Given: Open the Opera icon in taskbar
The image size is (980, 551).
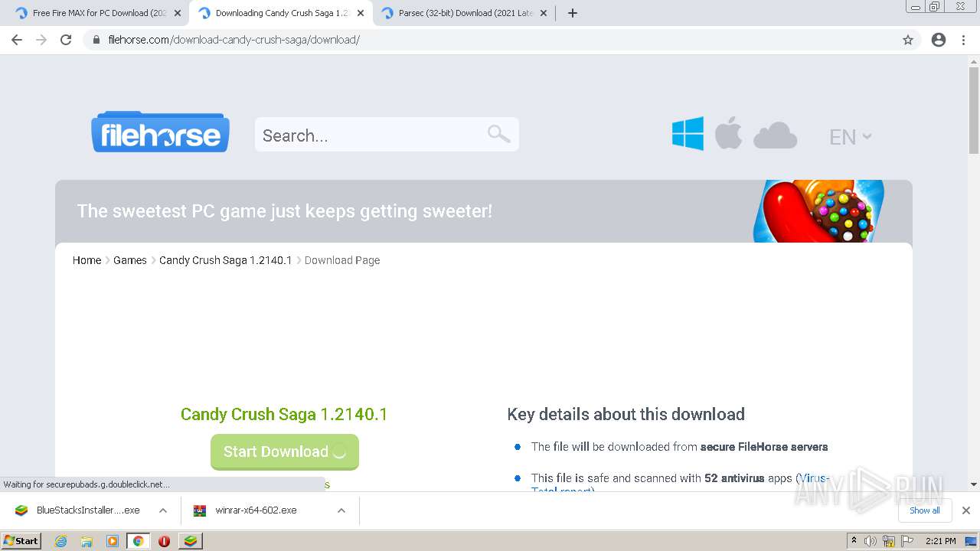Looking at the screenshot, I should coord(164,541).
